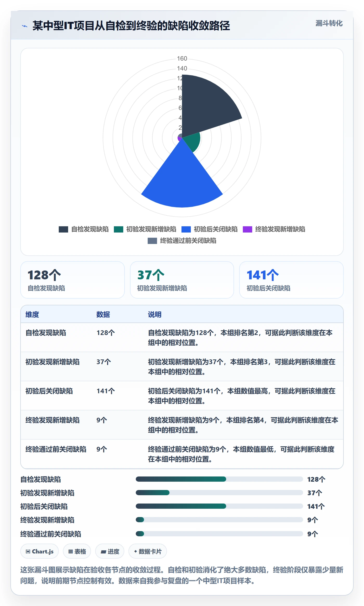
Task: Click the 维度 column header
Action: click(x=32, y=314)
